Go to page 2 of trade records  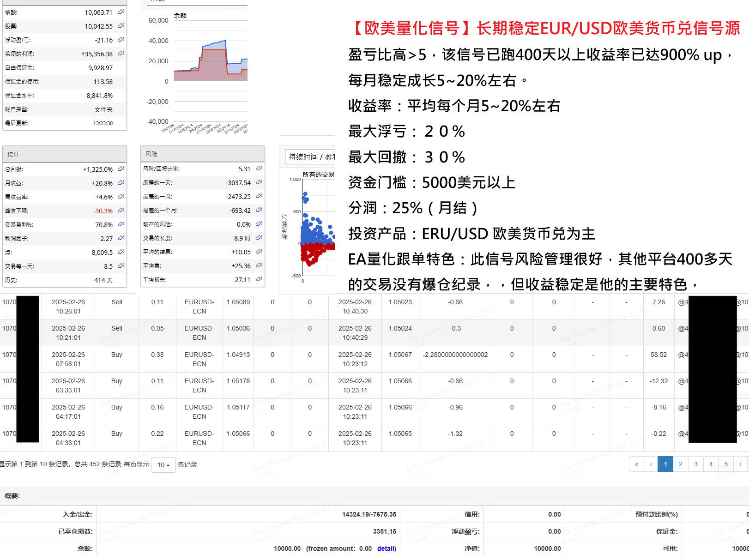[680, 464]
